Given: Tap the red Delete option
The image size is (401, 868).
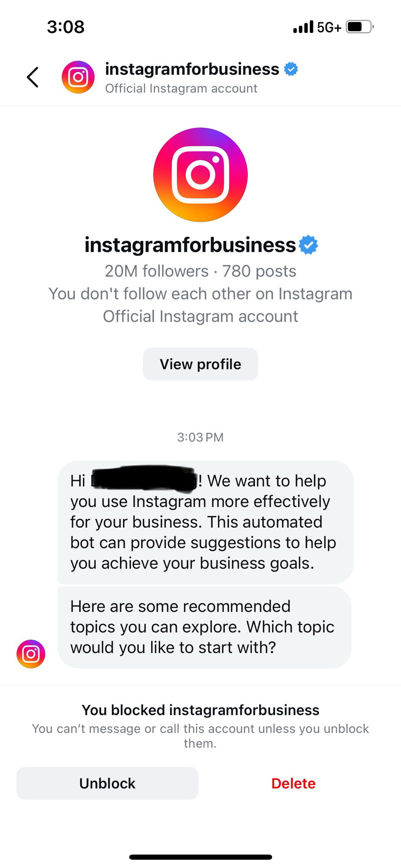Looking at the screenshot, I should click(x=293, y=783).
